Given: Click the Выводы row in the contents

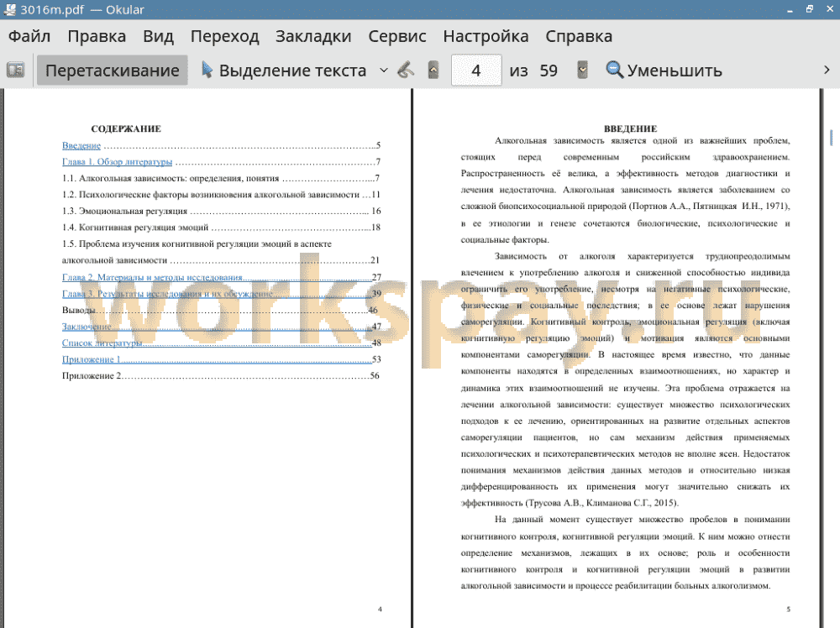Looking at the screenshot, I should tap(221, 310).
